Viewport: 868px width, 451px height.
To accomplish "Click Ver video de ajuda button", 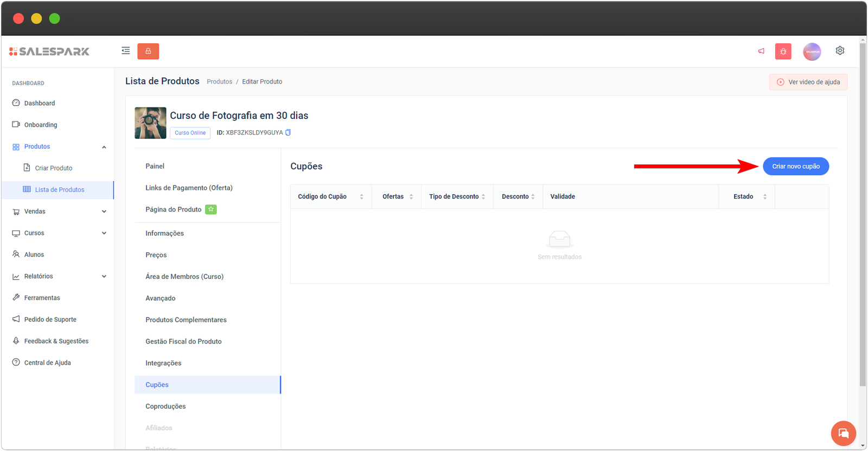I will (x=808, y=82).
